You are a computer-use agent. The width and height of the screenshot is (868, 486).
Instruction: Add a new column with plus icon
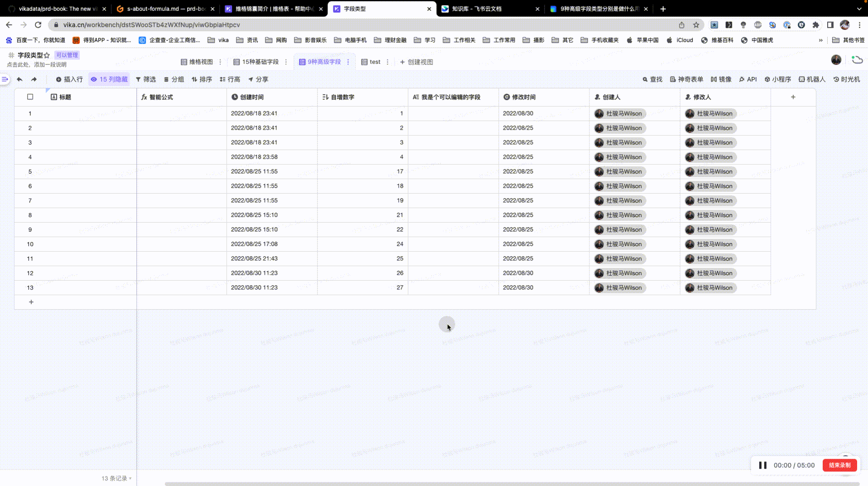tap(793, 97)
